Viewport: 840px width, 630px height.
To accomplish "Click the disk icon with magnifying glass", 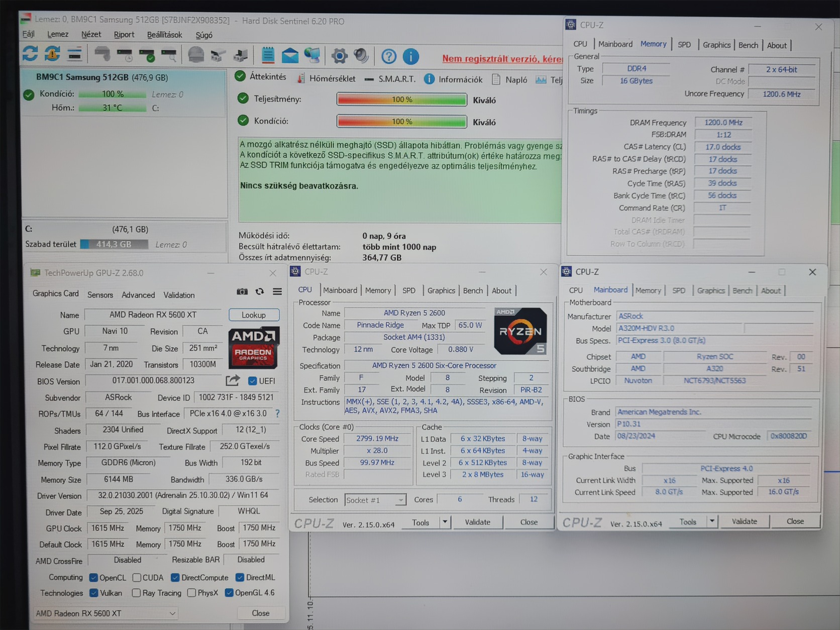I will click(169, 54).
